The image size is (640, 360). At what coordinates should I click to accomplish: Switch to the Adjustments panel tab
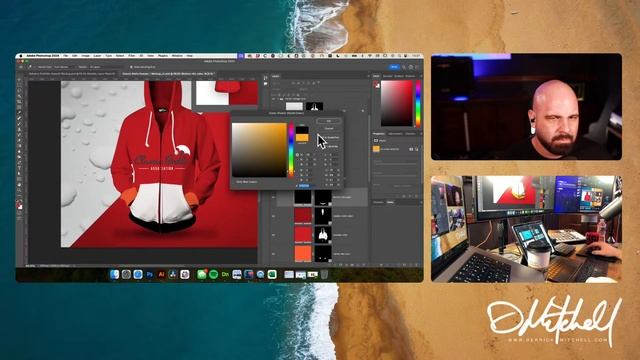coord(395,134)
